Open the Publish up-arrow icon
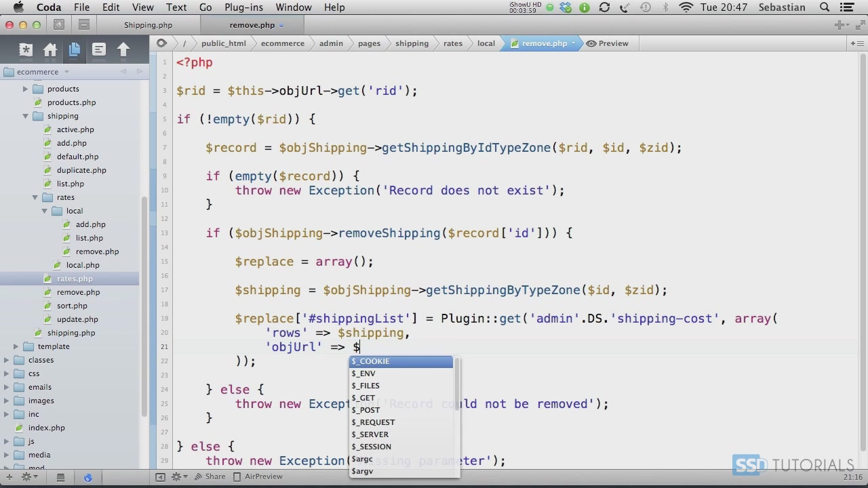Image resolution: width=868 pixels, height=488 pixels. [x=123, y=49]
